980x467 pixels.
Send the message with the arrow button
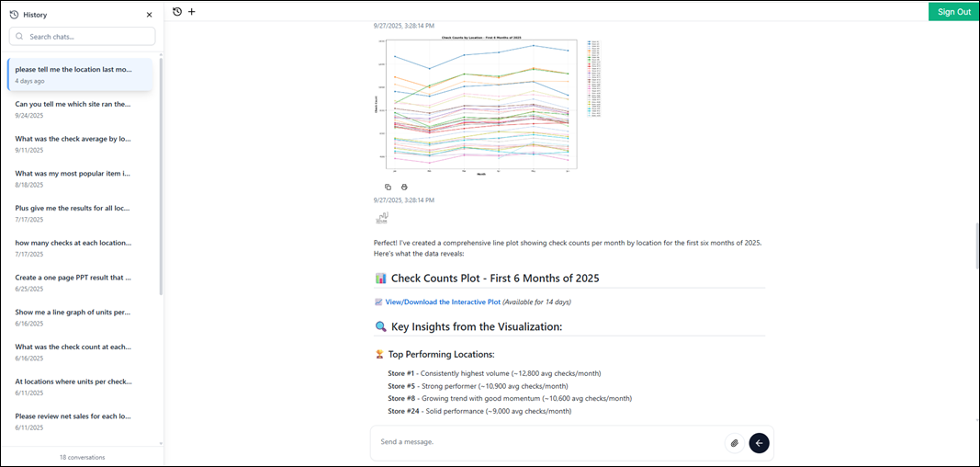click(x=759, y=443)
